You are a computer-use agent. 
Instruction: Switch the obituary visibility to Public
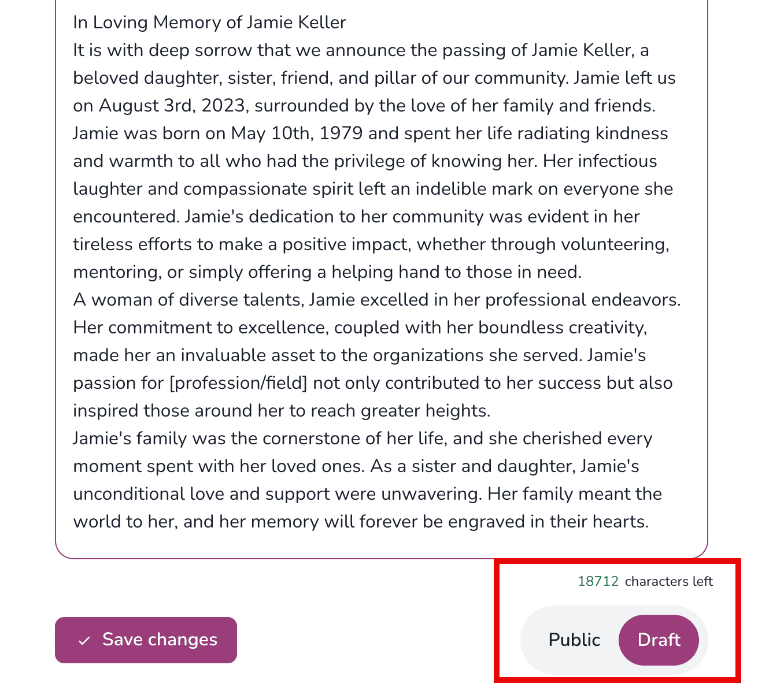click(x=574, y=640)
